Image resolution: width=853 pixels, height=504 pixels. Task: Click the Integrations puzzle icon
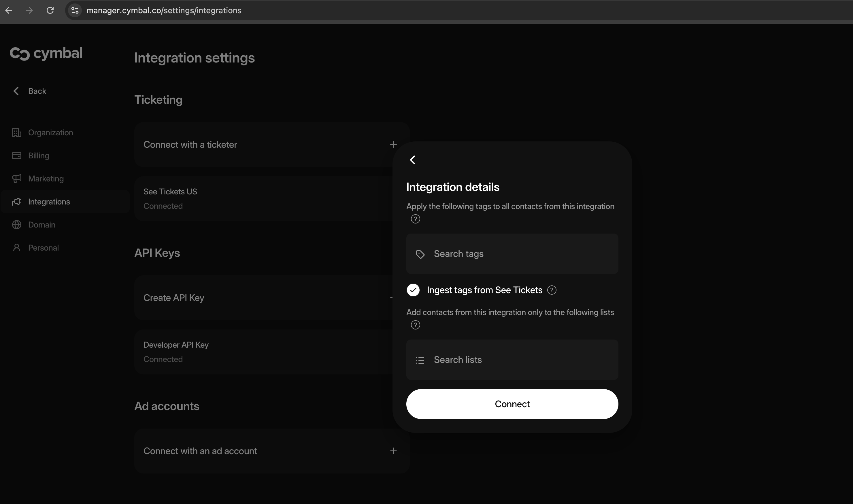pyautogui.click(x=17, y=202)
